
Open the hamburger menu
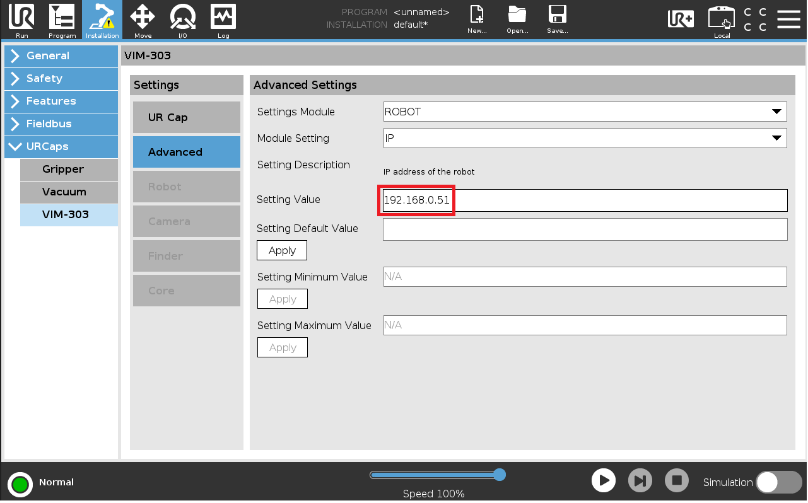788,19
